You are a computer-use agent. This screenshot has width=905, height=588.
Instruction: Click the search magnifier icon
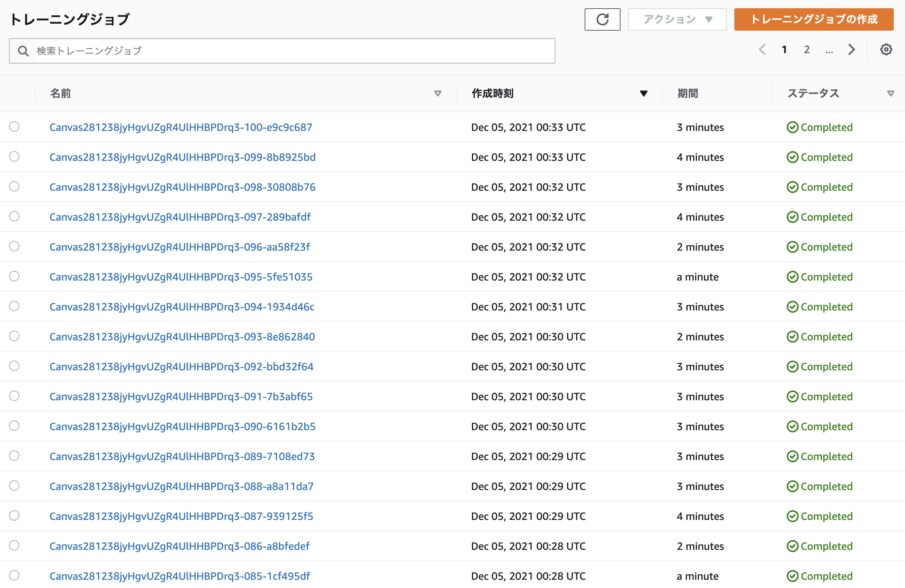click(23, 51)
